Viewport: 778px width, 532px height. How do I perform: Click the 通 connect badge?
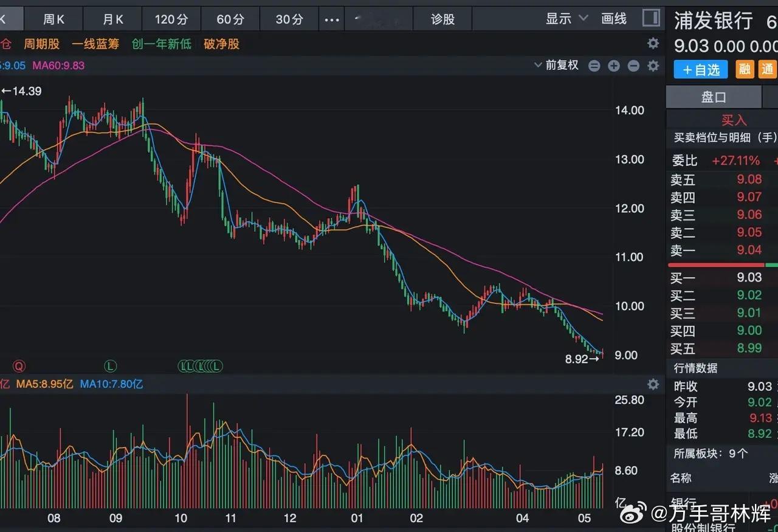pos(768,70)
